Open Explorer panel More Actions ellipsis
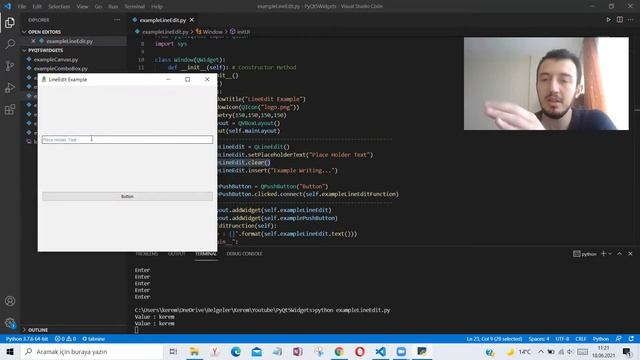Screen dimensions: 640x360 [117, 20]
